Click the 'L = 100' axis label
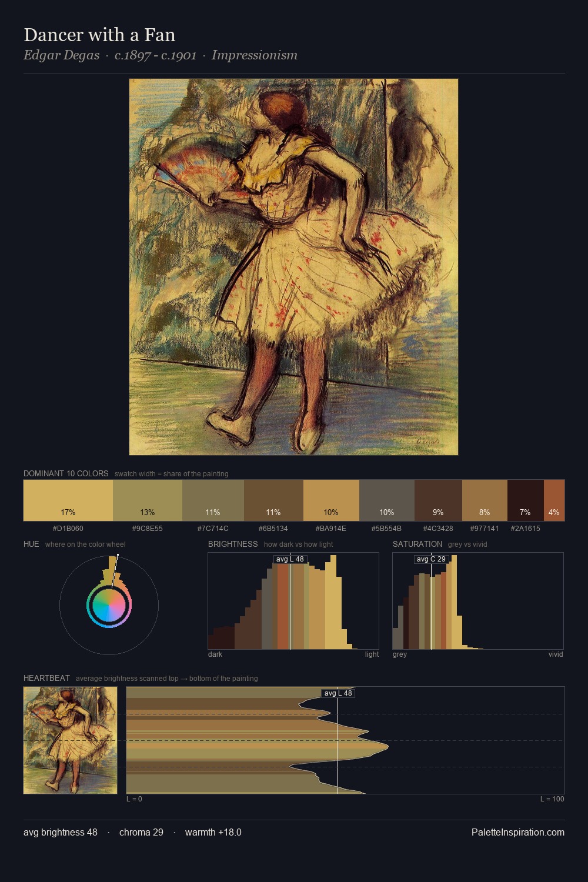Viewport: 588px width, 882px height. click(x=552, y=799)
